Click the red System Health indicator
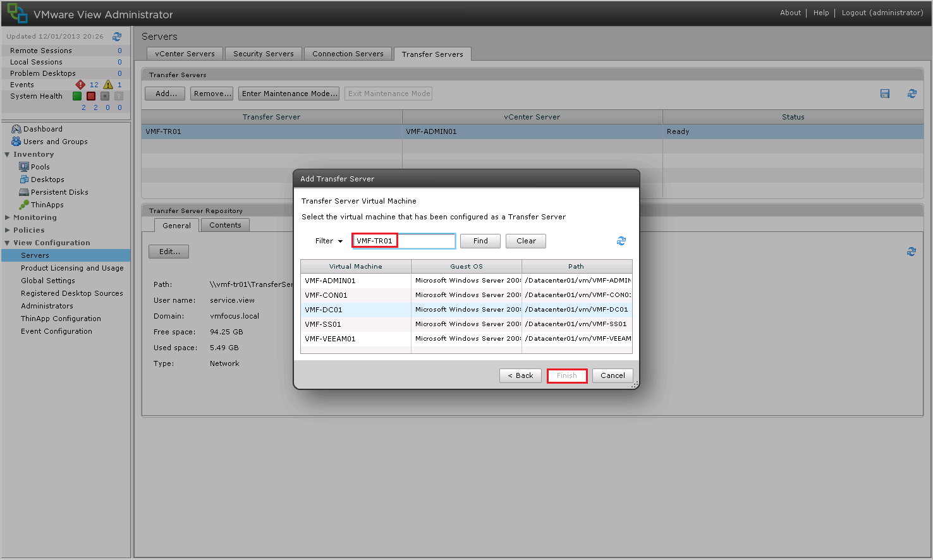The width and height of the screenshot is (933, 560). tap(91, 96)
